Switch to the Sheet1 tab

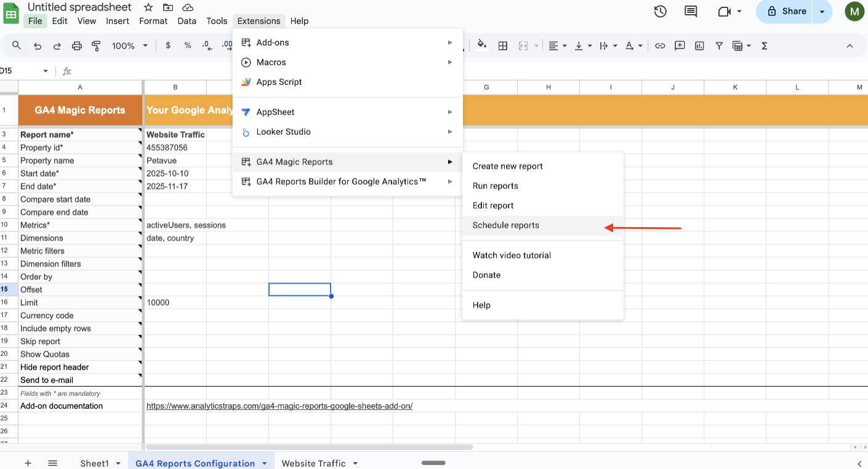point(94,463)
